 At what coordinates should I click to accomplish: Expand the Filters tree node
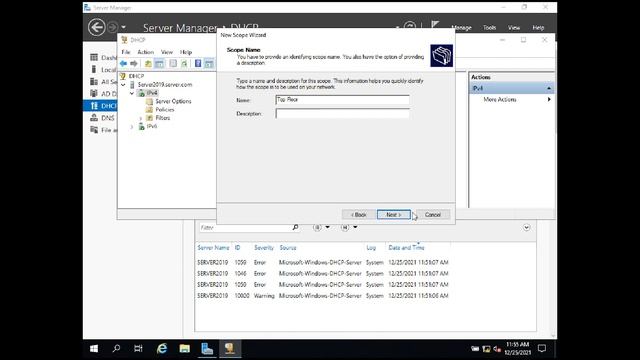(141, 118)
